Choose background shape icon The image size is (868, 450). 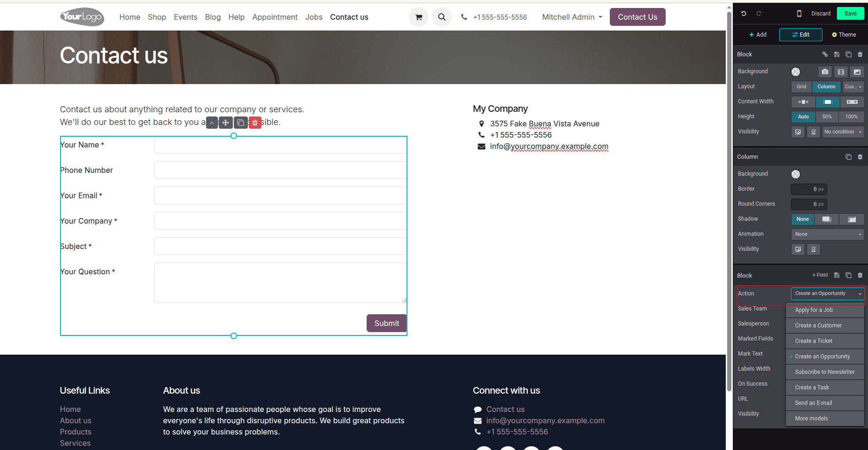click(857, 72)
